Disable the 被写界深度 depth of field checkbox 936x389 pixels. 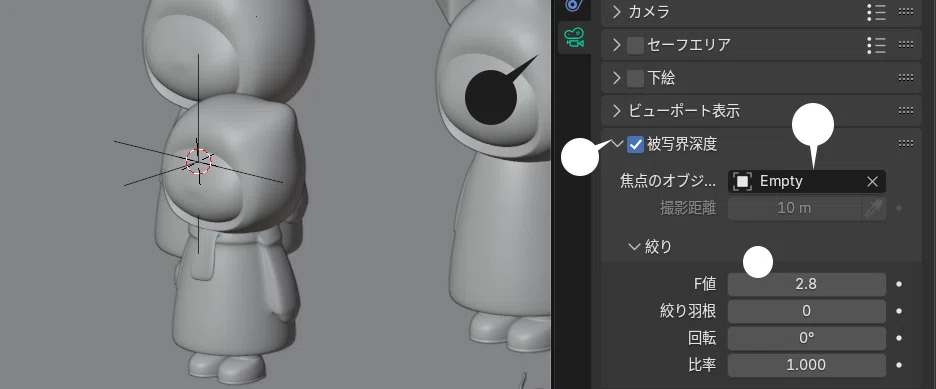click(635, 144)
